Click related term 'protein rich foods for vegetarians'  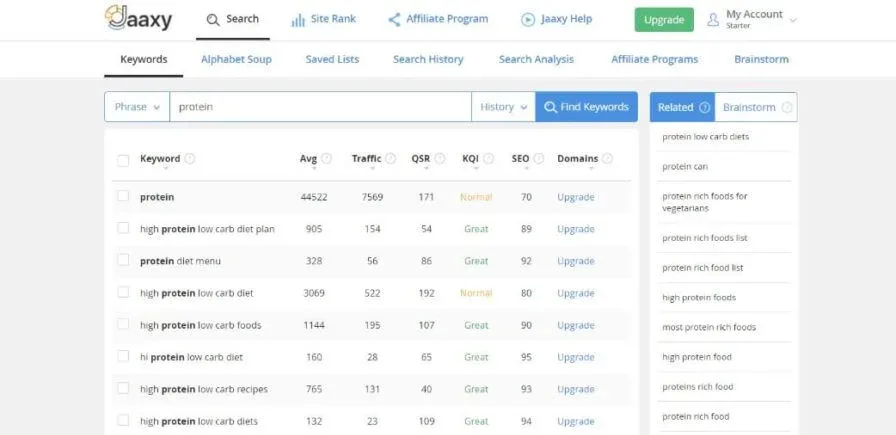(705, 202)
